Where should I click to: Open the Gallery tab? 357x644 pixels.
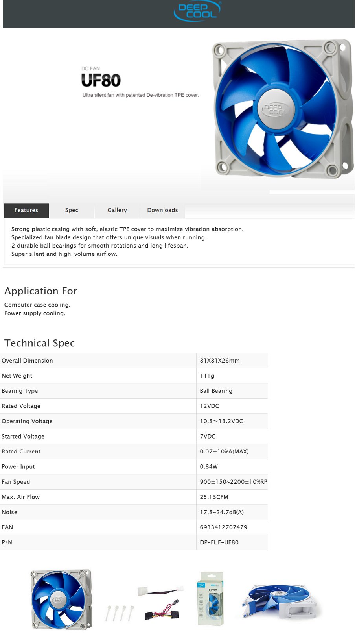(x=117, y=210)
